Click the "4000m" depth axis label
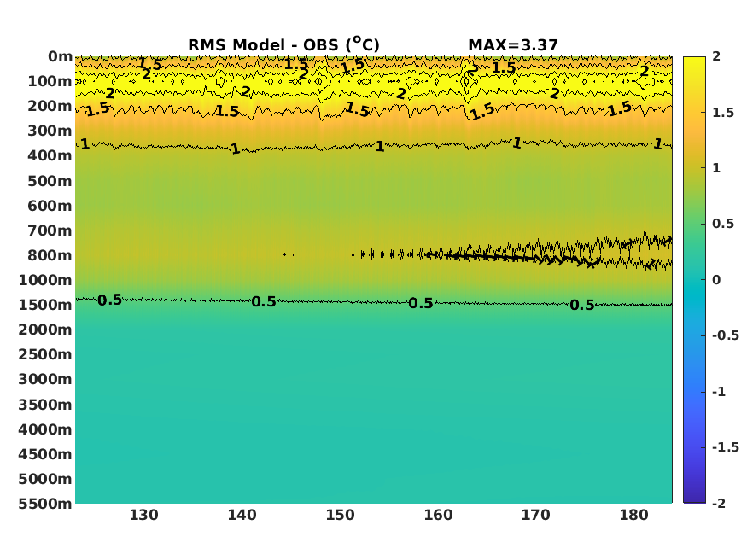Viewport: 747px width, 560px height. pyautogui.click(x=45, y=429)
